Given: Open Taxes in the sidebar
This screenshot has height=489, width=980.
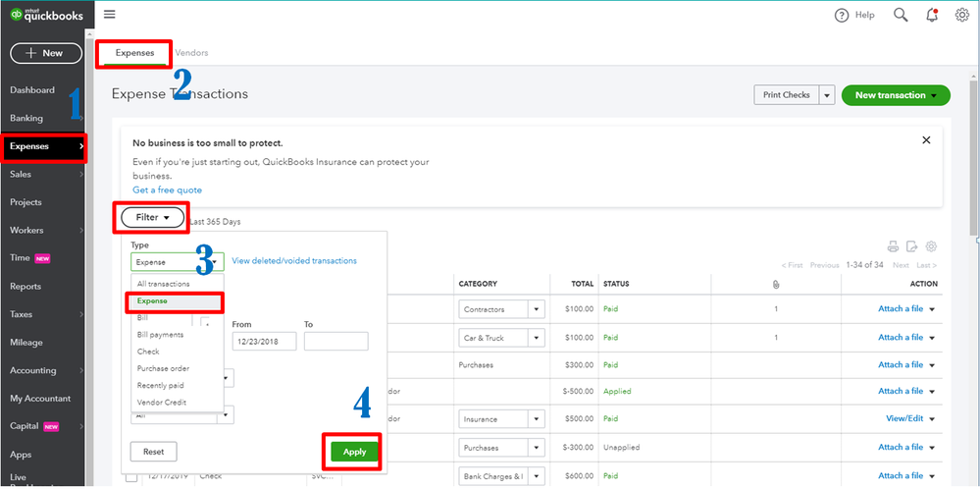Looking at the screenshot, I should 22,314.
